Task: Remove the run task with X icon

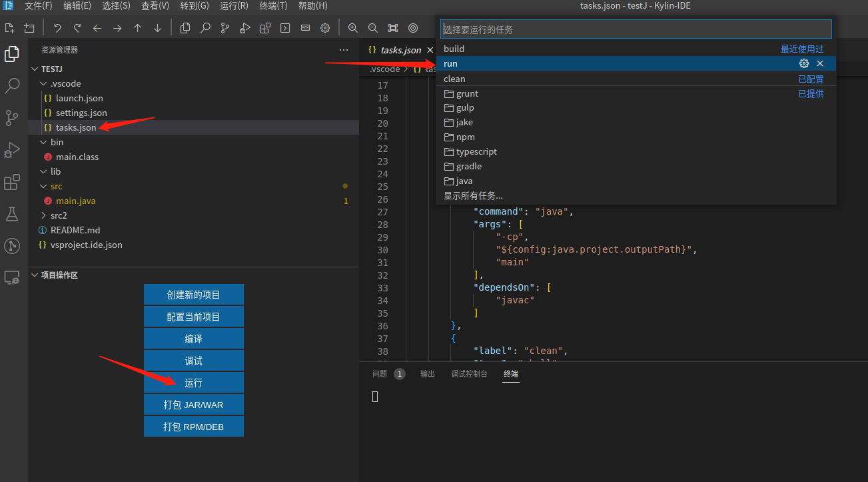Action: click(820, 63)
